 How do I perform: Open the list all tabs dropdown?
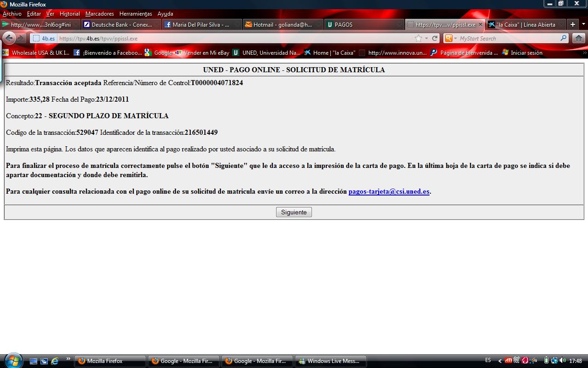[583, 24]
